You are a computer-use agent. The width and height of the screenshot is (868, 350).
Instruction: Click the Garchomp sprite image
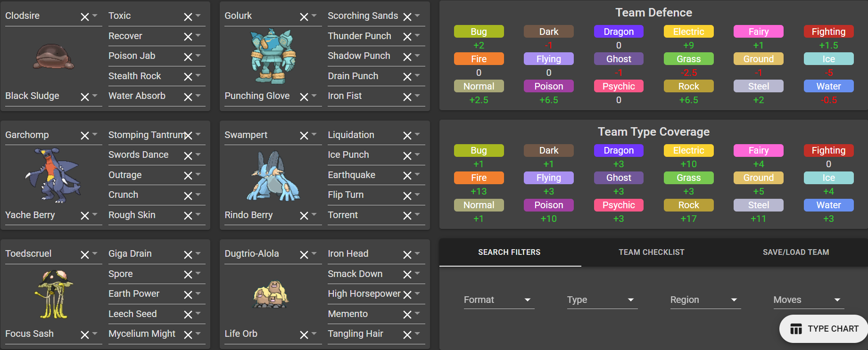coord(53,175)
